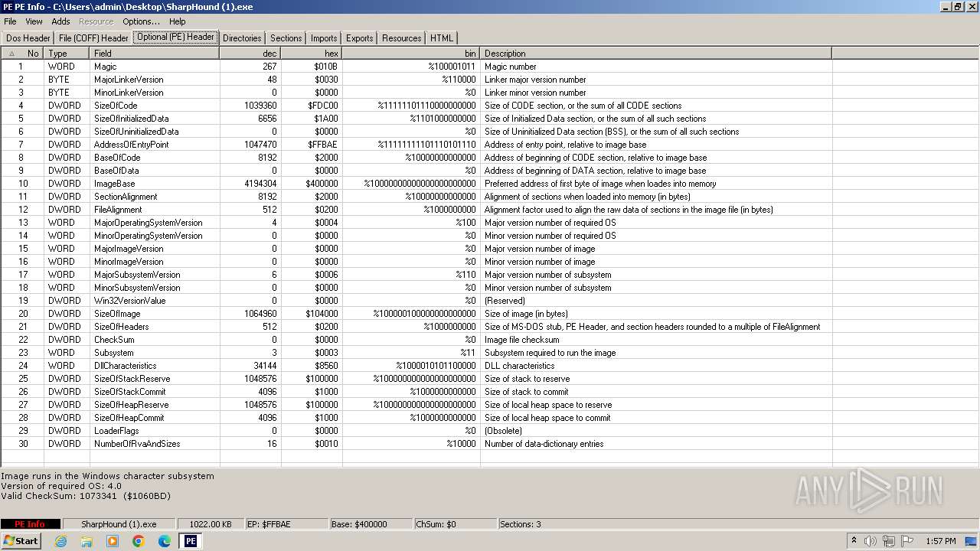The width and height of the screenshot is (980, 551).
Task: Switch to the Resources tab
Action: point(402,37)
